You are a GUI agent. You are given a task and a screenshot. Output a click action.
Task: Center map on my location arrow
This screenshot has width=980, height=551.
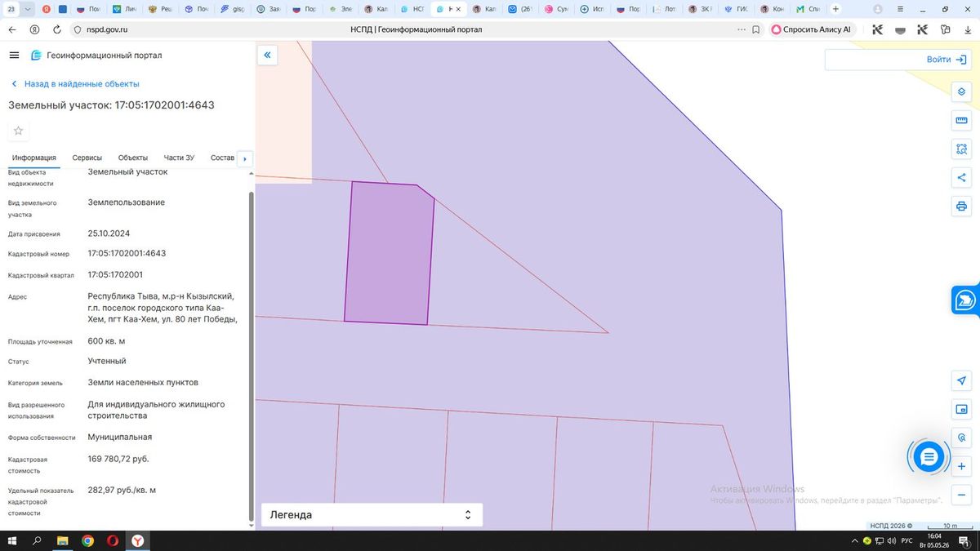pyautogui.click(x=961, y=380)
